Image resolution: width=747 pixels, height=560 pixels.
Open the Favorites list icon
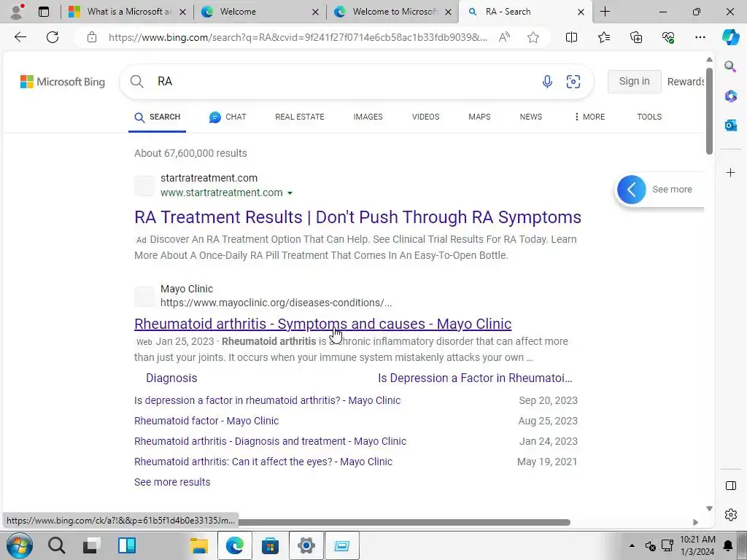603,37
